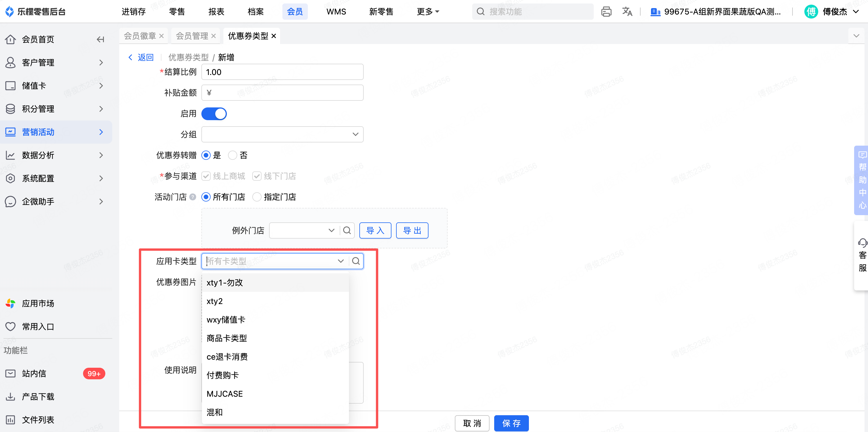The height and width of the screenshot is (432, 868).
Task: Click search icon in 应用卡类型 field
Action: pyautogui.click(x=356, y=261)
